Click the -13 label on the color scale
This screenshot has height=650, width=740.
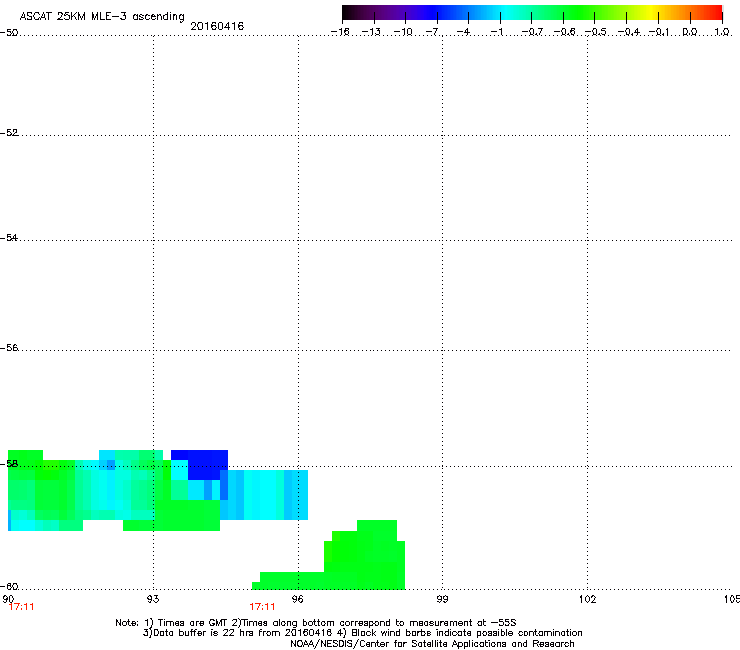(371, 32)
